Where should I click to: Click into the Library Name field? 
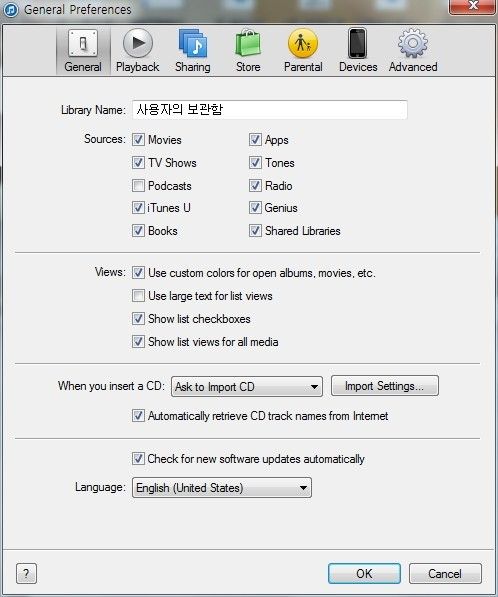pos(270,110)
